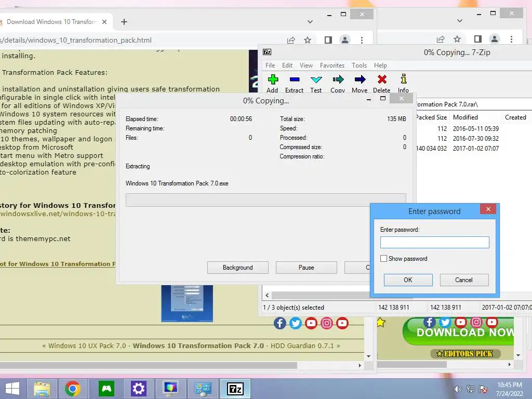Screen dimensions: 532x399
Task: Open the Windows Start button
Action: point(12,389)
